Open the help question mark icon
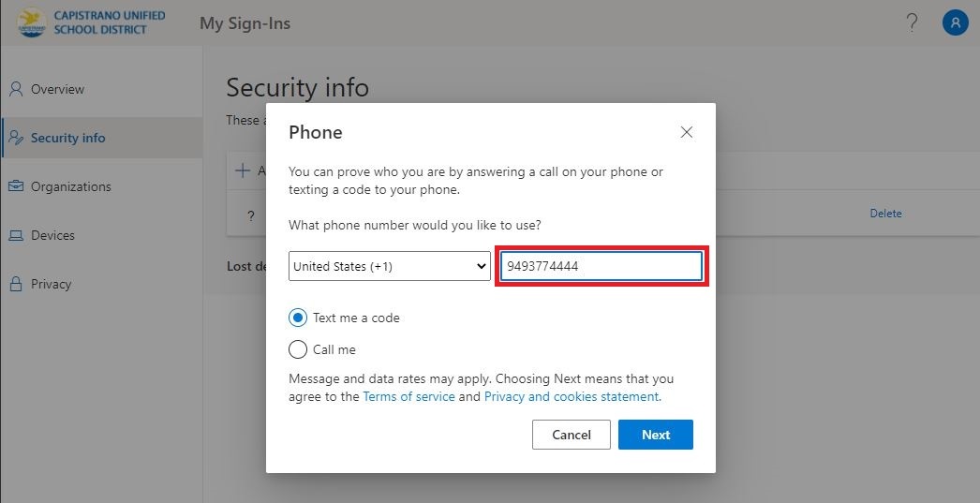This screenshot has height=503, width=980. point(912,23)
